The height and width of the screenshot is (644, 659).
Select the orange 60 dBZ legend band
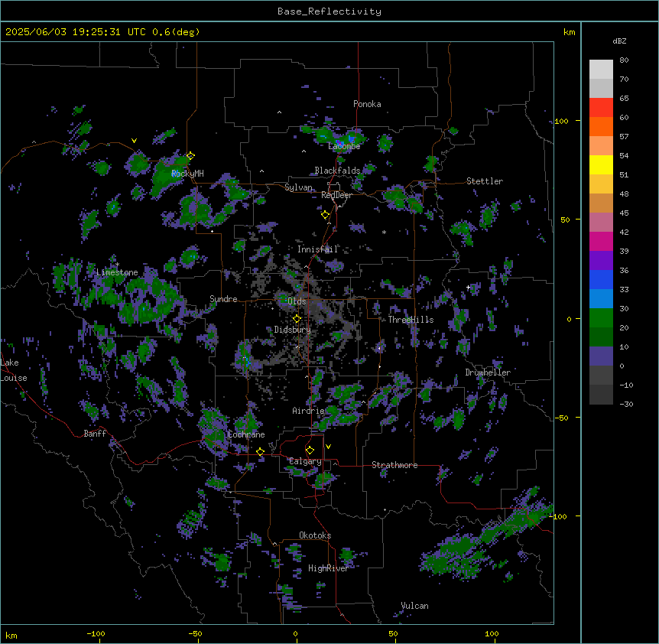coord(601,126)
